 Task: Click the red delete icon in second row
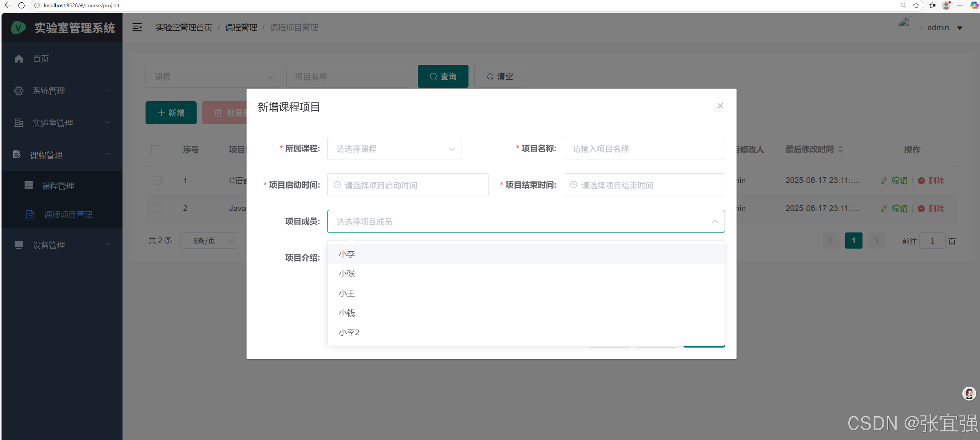click(x=921, y=209)
